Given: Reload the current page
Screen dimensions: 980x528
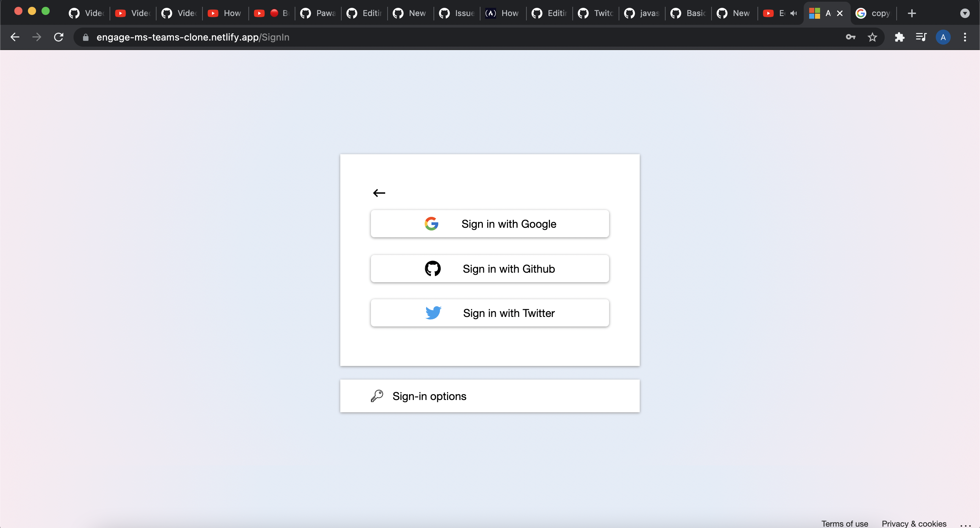Looking at the screenshot, I should (59, 37).
